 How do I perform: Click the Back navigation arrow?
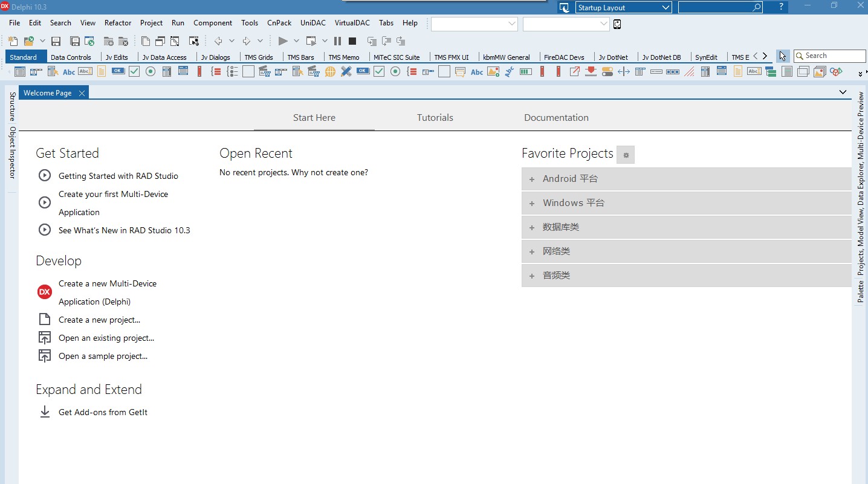pyautogui.click(x=218, y=41)
